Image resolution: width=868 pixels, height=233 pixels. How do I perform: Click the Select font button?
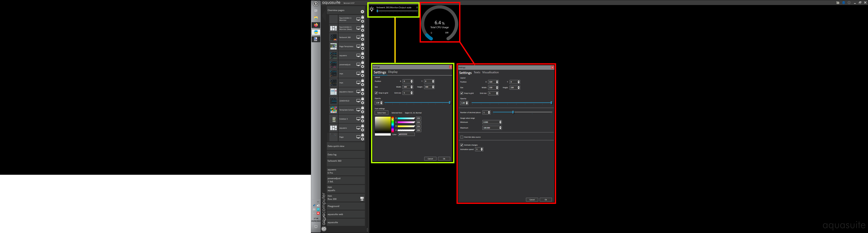381,113
